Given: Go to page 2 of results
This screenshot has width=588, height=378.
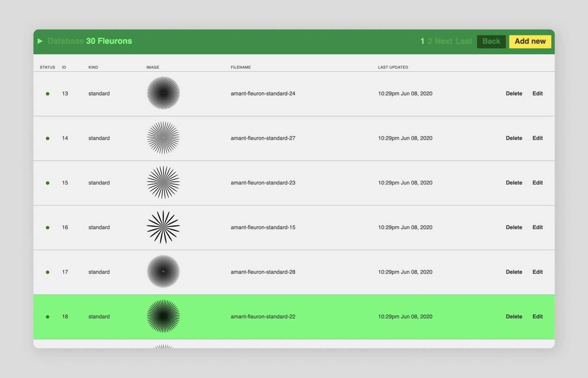Looking at the screenshot, I should coord(430,41).
